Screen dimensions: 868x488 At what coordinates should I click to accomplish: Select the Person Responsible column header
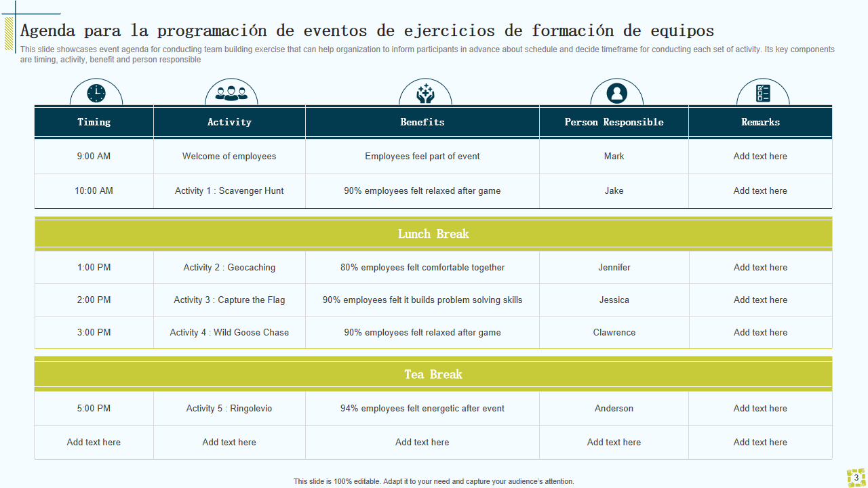coord(614,122)
